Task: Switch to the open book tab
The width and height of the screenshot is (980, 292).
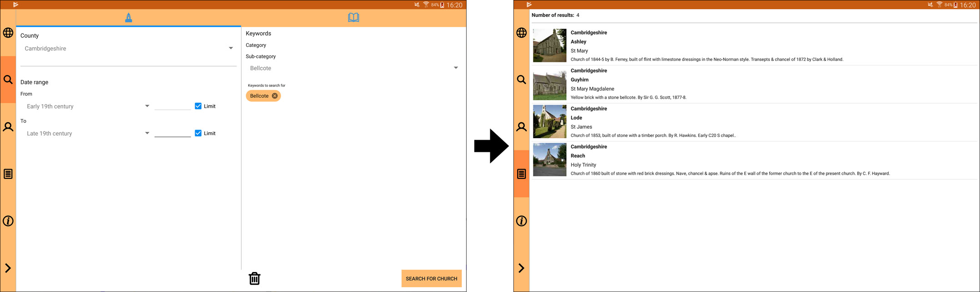Action: [353, 18]
